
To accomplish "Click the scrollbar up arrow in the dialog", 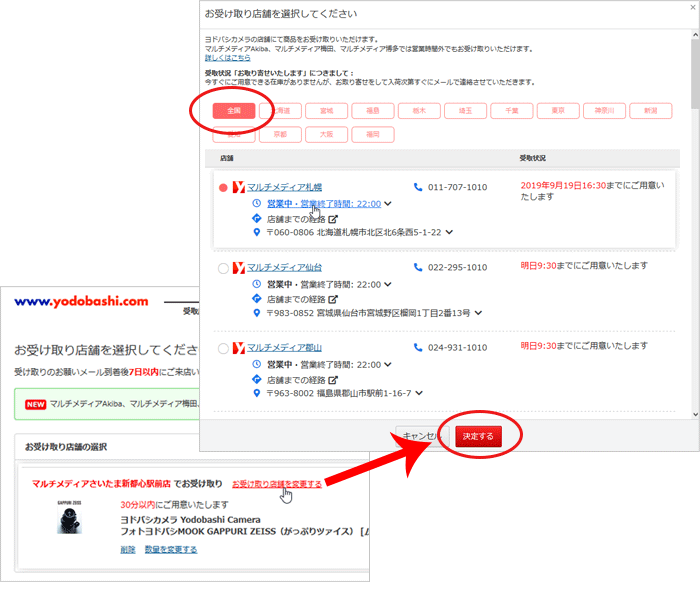I will click(695, 35).
